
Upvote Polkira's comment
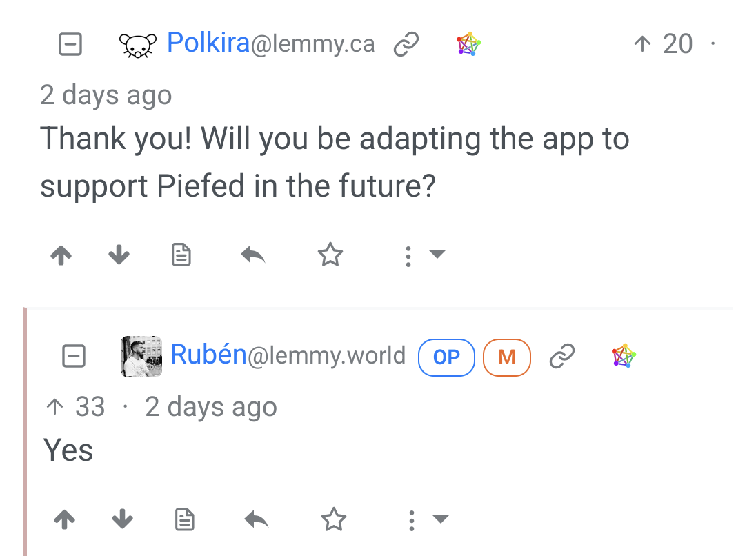[x=61, y=256]
